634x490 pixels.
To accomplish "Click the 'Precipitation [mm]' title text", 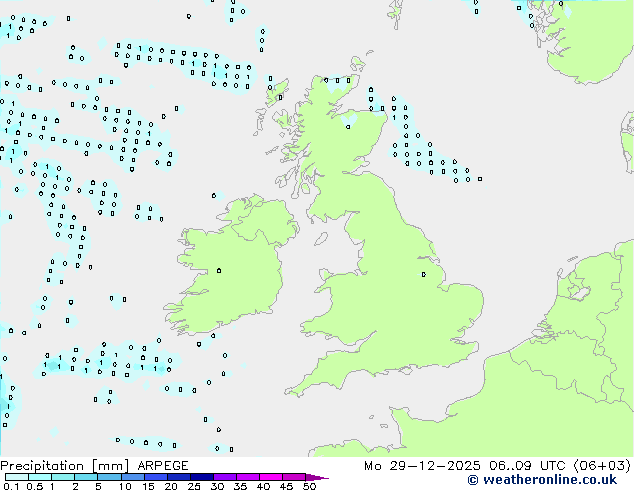I will [65, 466].
